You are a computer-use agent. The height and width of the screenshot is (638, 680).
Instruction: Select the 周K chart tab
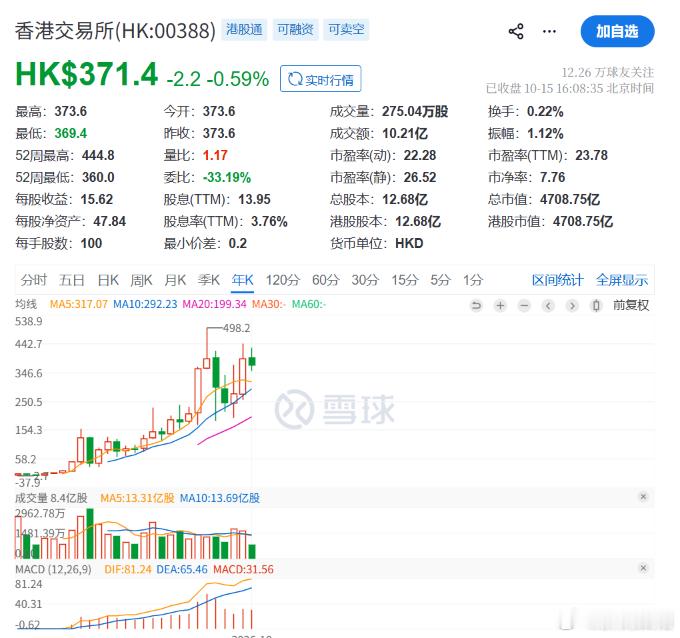(141, 280)
